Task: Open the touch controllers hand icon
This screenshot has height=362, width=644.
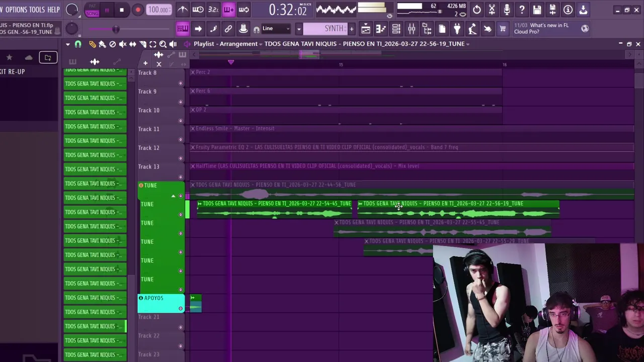Action: [x=488, y=29]
